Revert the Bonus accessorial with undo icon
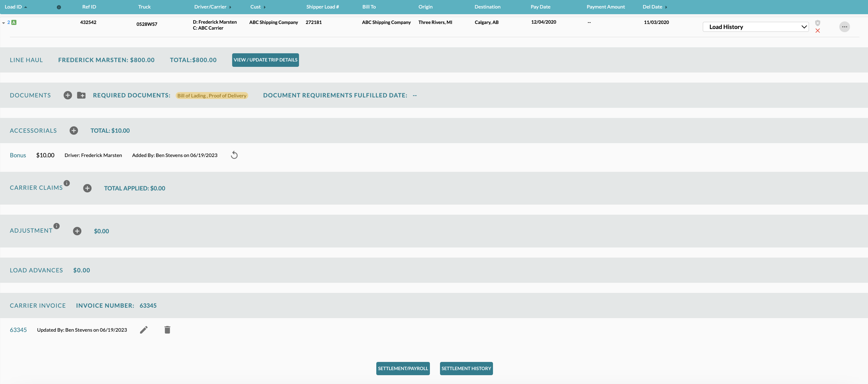The height and width of the screenshot is (384, 868). click(x=234, y=155)
